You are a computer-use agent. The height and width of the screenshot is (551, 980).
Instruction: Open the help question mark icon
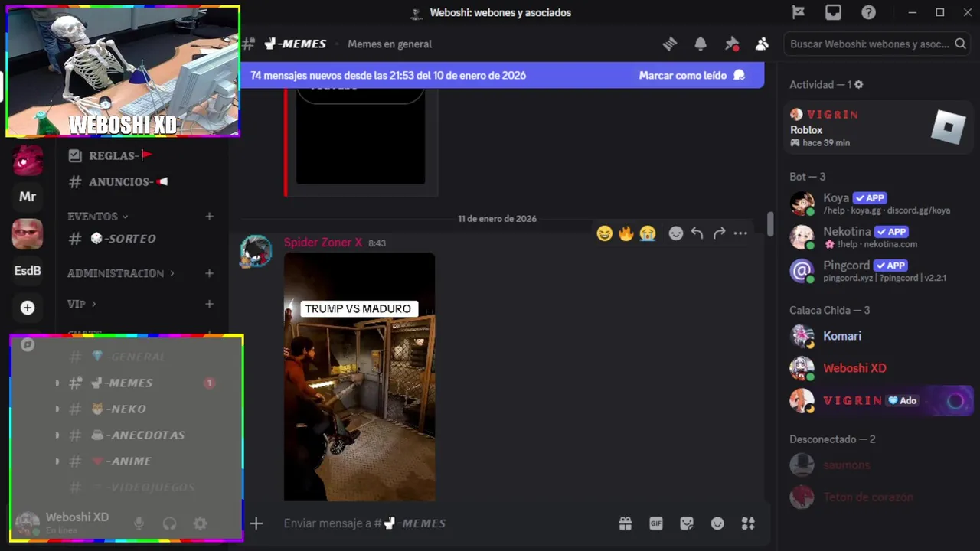[x=868, y=12]
